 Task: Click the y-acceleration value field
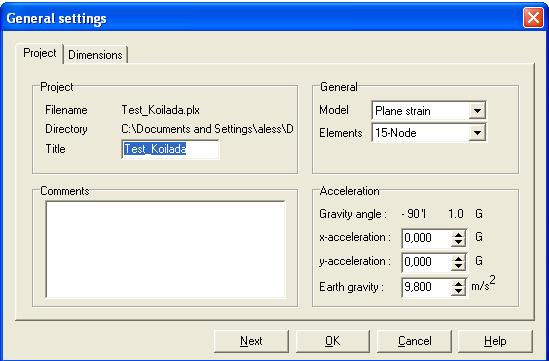tap(426, 262)
